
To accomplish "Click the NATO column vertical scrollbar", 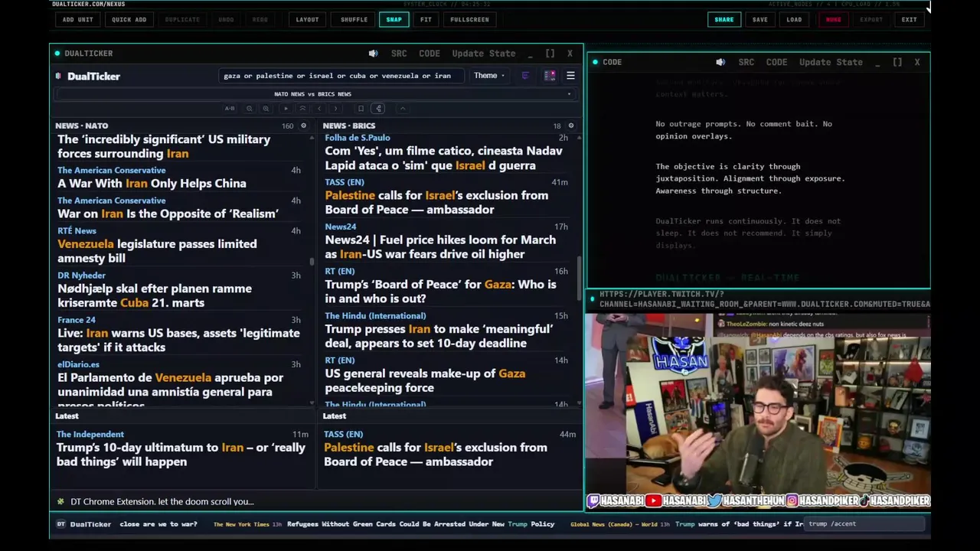I will (312, 262).
